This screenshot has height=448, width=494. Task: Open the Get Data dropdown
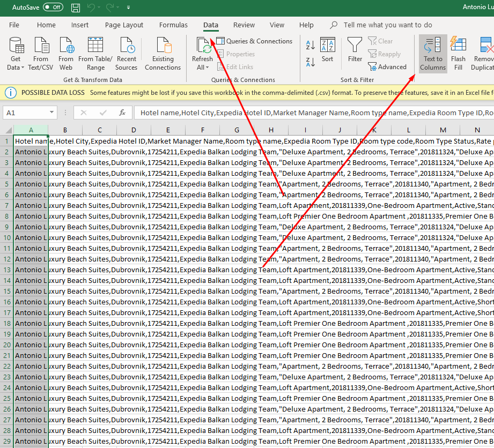click(x=16, y=54)
